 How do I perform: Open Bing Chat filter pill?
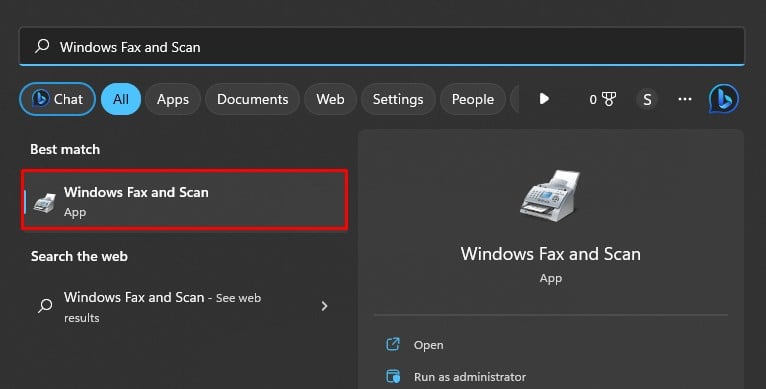tap(58, 99)
